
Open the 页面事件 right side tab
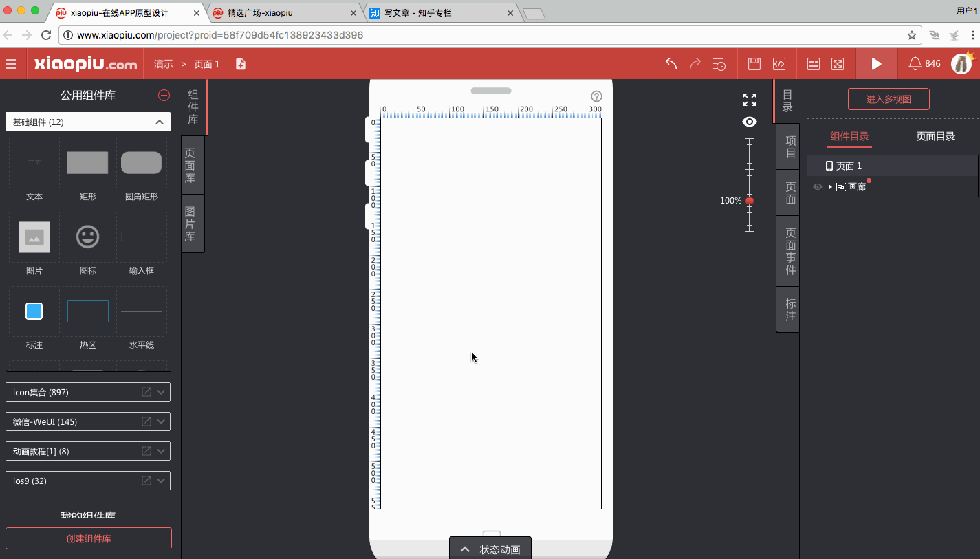click(789, 252)
